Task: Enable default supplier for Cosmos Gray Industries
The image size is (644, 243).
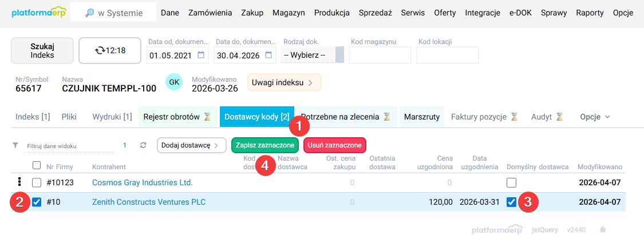Action: [x=511, y=182]
